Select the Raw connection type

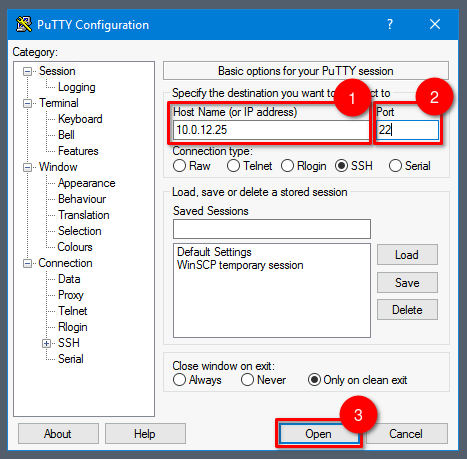point(179,166)
